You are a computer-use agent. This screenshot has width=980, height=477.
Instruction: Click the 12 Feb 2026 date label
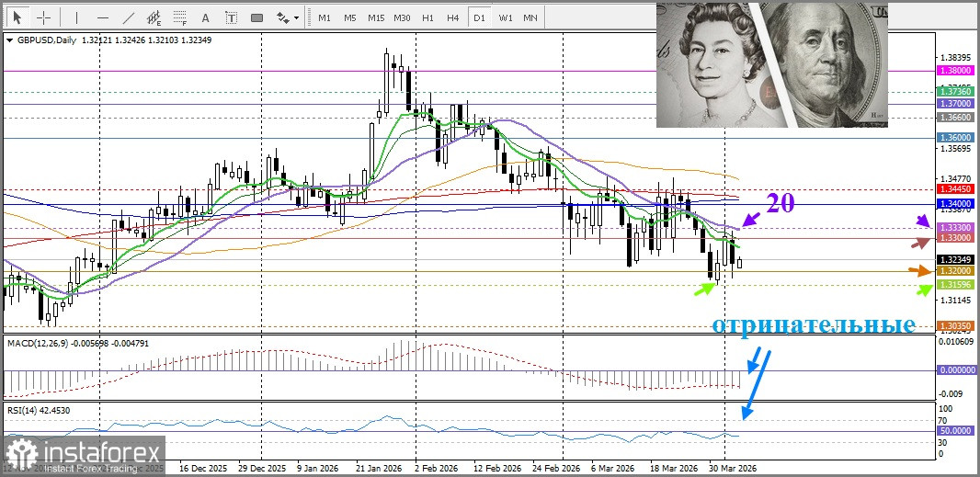coord(497,468)
